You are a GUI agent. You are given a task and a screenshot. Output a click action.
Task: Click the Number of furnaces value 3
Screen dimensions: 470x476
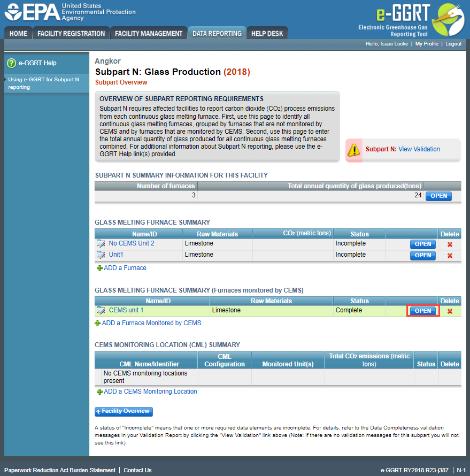[x=194, y=195]
